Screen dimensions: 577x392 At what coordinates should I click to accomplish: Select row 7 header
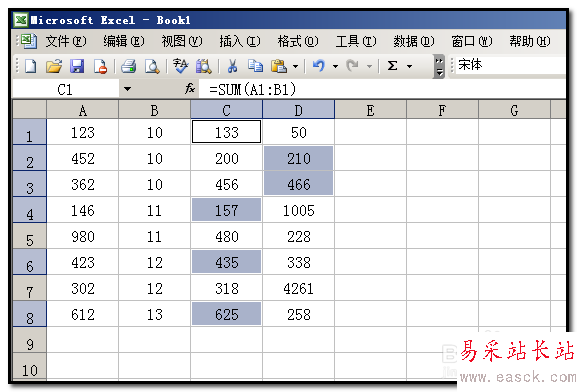(29, 288)
